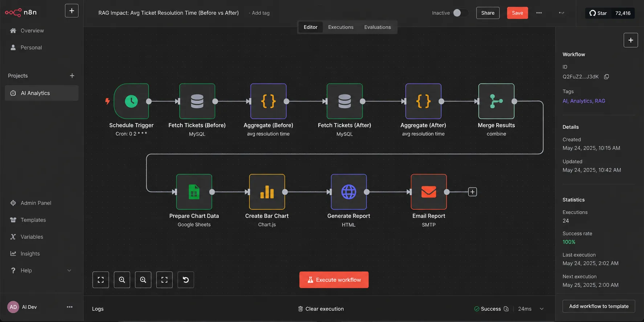Select the Aggregate (After) code node
644x322 pixels.
[423, 101]
